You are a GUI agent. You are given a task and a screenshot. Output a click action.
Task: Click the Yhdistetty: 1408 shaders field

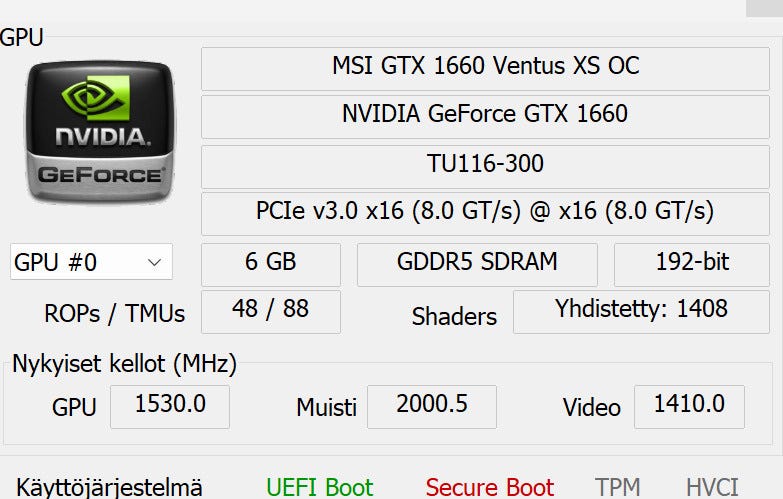(x=641, y=310)
